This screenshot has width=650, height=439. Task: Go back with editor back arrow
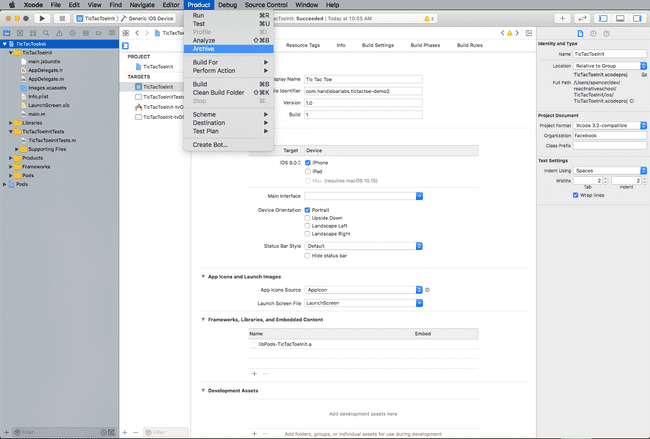137,33
